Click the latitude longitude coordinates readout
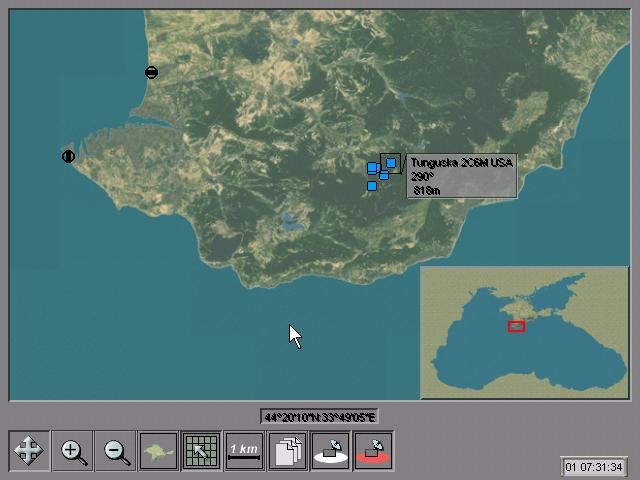640x480 pixels. [x=319, y=417]
